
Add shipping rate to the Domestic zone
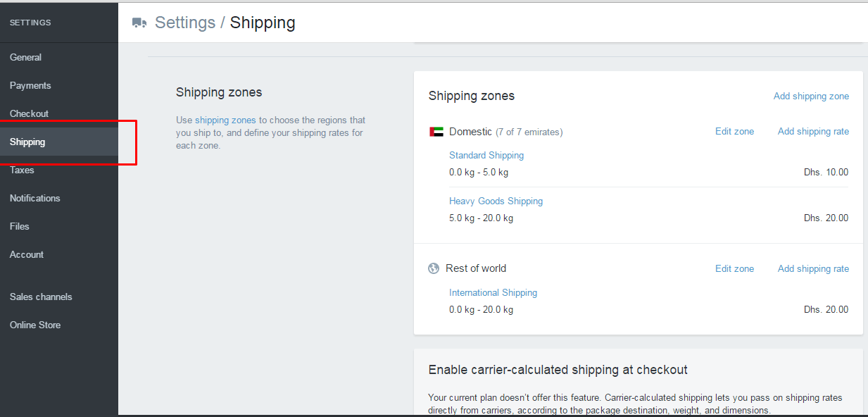[x=813, y=131]
